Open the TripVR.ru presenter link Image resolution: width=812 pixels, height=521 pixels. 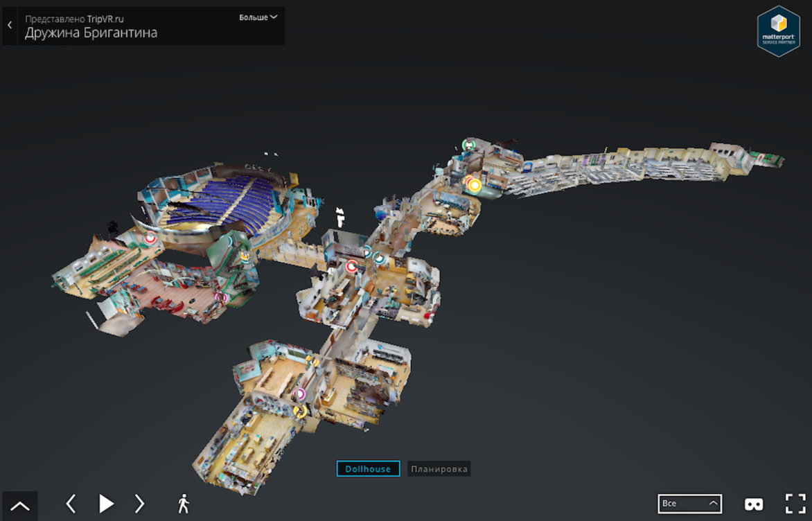[105, 19]
